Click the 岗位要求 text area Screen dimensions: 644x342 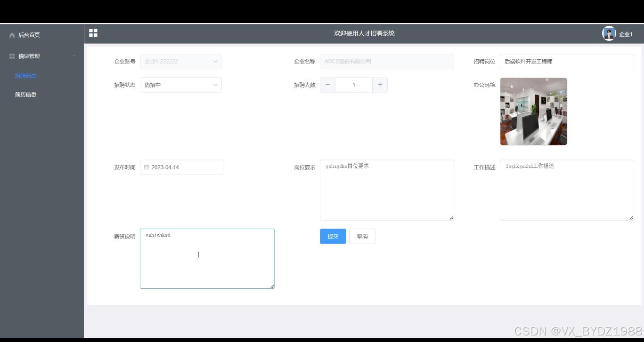point(387,190)
